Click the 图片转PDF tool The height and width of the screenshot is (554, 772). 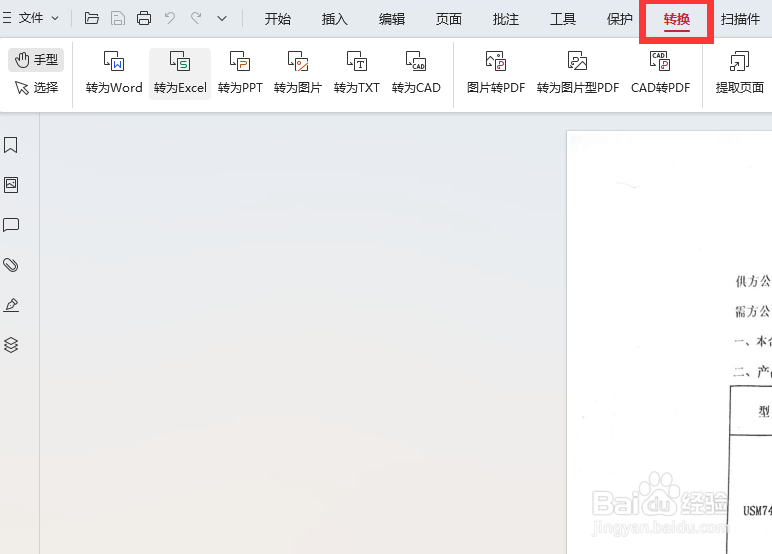(496, 73)
